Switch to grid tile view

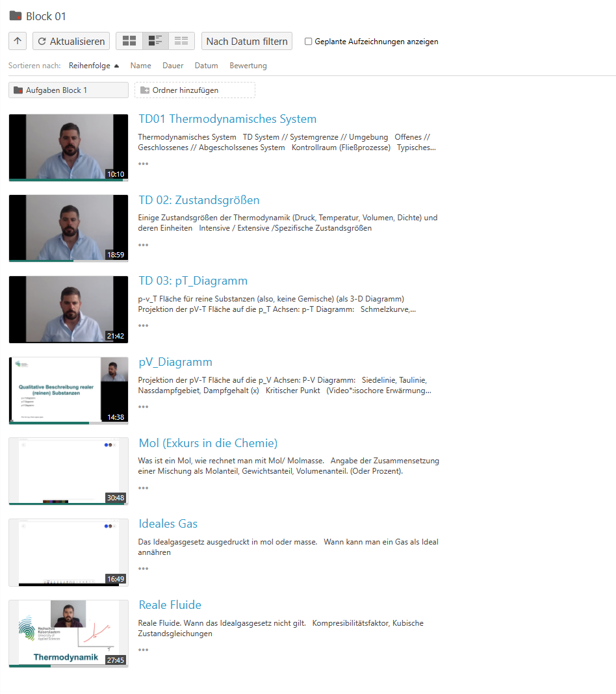(129, 41)
